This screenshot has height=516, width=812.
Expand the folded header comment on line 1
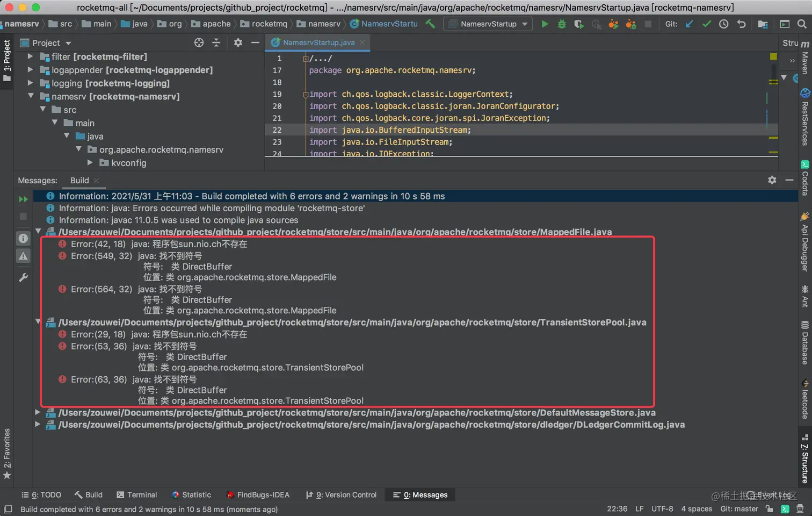[x=306, y=59]
